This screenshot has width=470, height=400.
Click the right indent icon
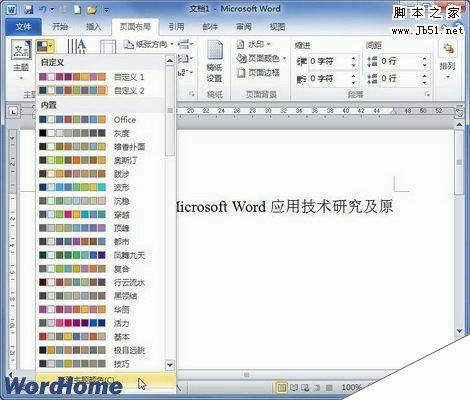[x=301, y=79]
